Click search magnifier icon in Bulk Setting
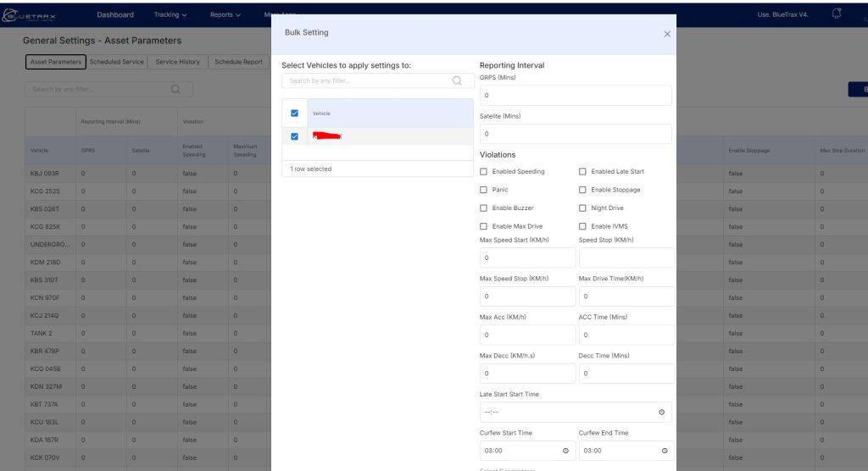This screenshot has height=471, width=868. pos(458,81)
